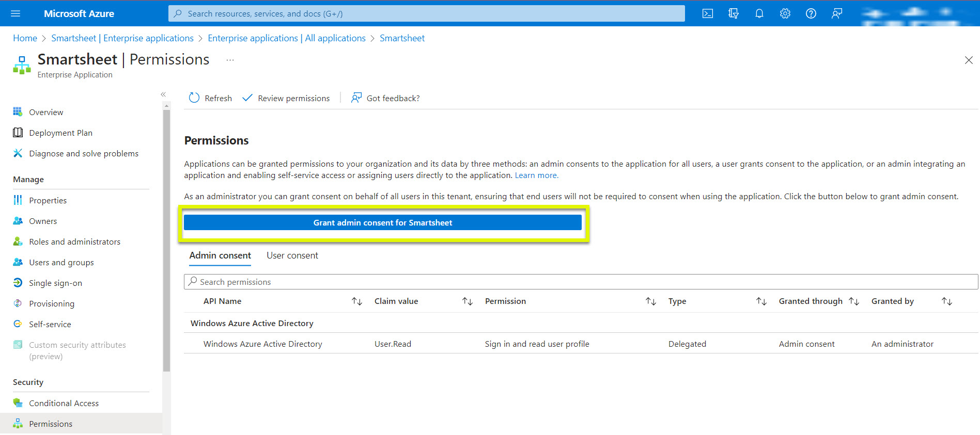Click the Diagnose and solve problems wrench icon
This screenshot has width=980, height=435.
pos(18,153)
